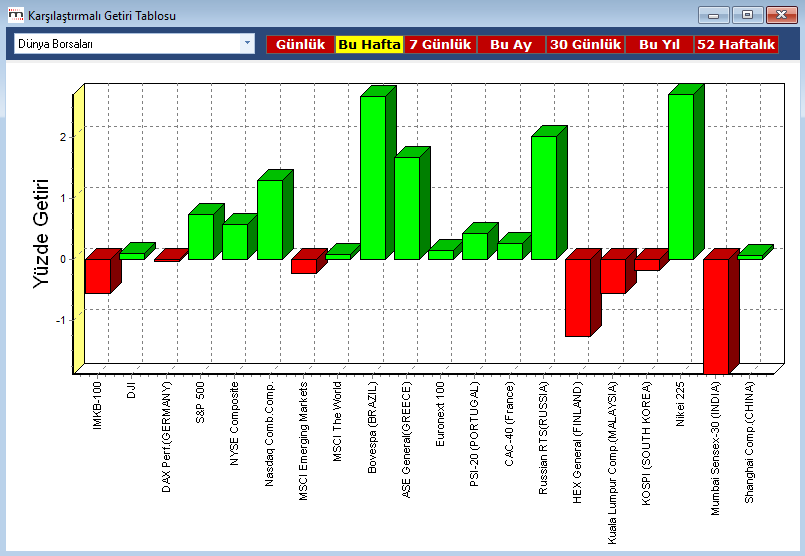Click the 'Nikei 225' axis label
The width and height of the screenshot is (805, 556).
coord(680,404)
